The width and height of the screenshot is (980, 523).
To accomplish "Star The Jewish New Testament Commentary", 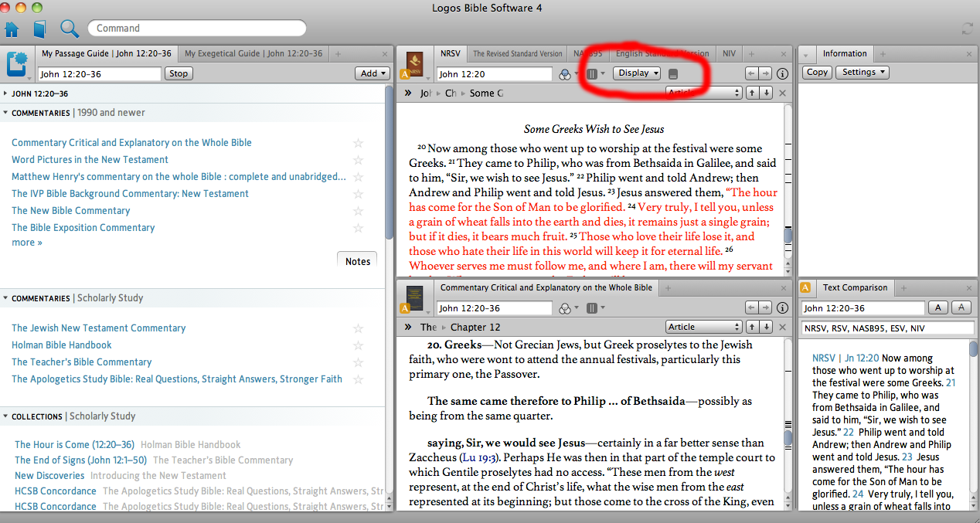I will tap(358, 328).
